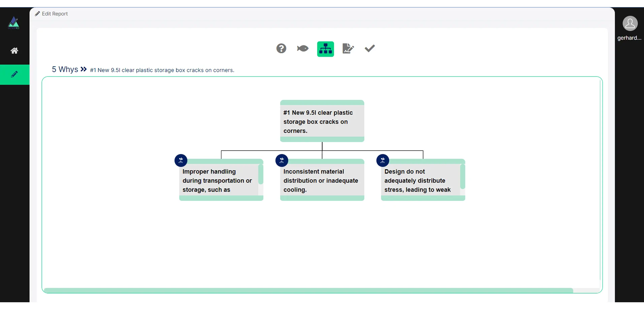Click the sprout icon on Inconsistent material node

282,160
